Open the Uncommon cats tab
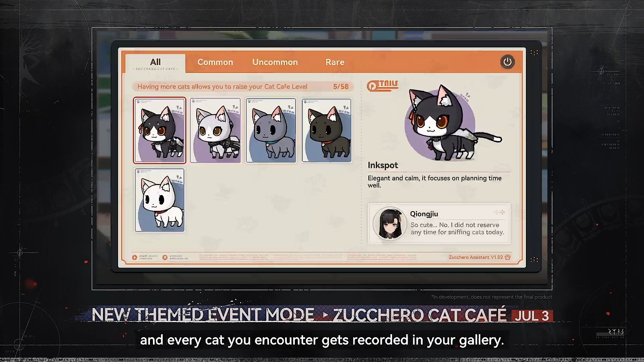Screen dimensions: 644x362 pos(275,62)
